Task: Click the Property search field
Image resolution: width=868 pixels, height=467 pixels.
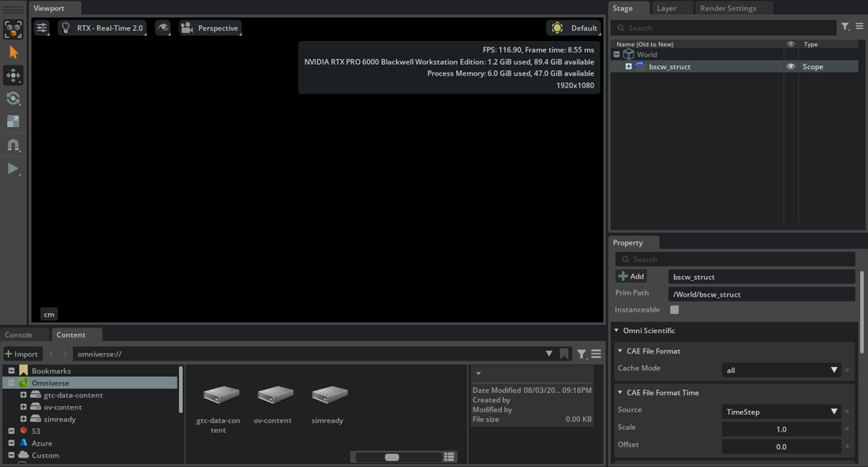Action: [735, 259]
